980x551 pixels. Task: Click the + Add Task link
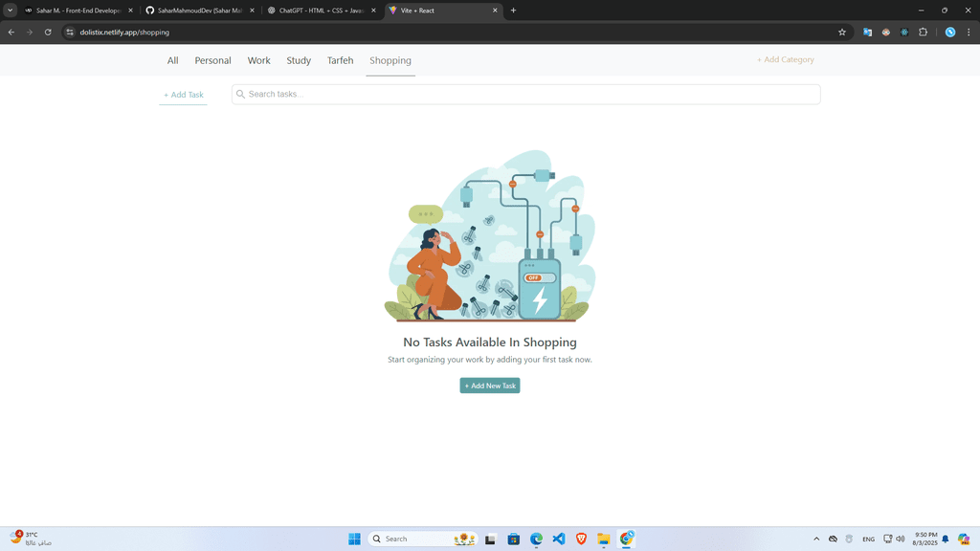(183, 95)
